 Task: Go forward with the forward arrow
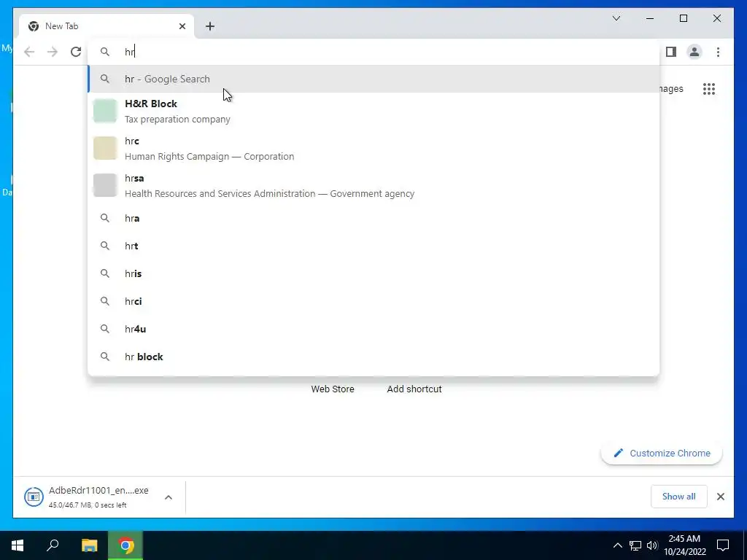coord(53,52)
